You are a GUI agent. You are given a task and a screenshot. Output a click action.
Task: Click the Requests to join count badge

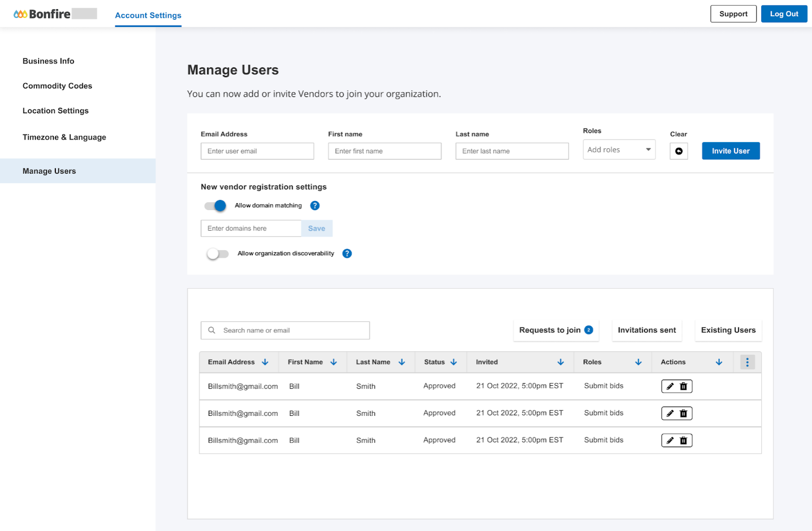589,330
